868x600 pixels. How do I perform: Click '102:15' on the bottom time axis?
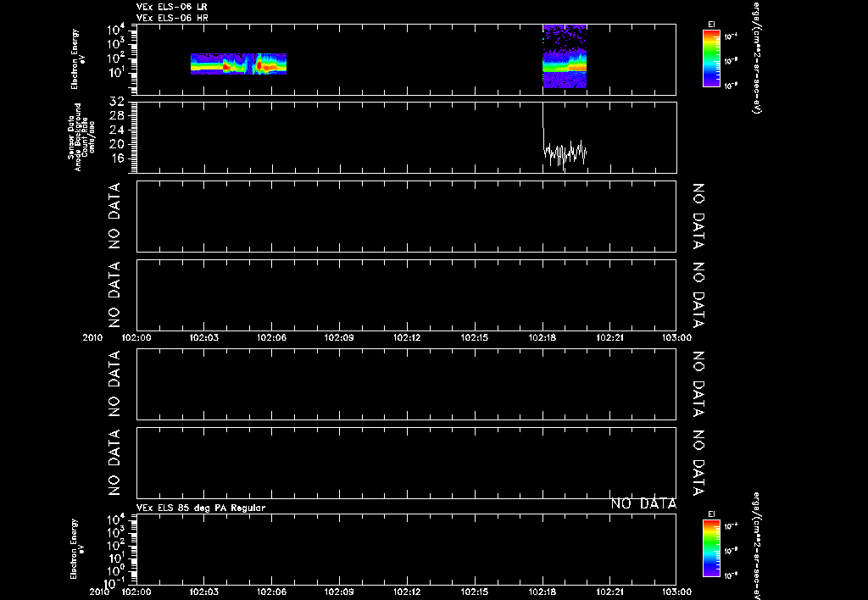coord(475,592)
